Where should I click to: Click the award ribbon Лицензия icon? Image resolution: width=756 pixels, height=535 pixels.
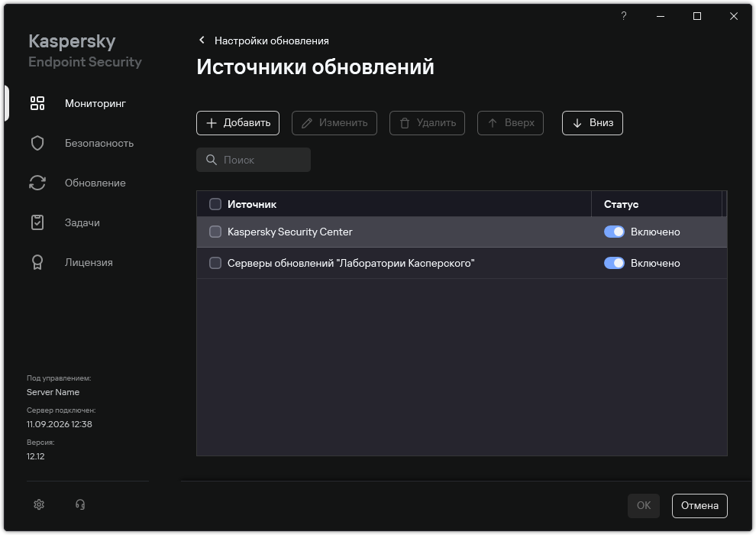(37, 262)
